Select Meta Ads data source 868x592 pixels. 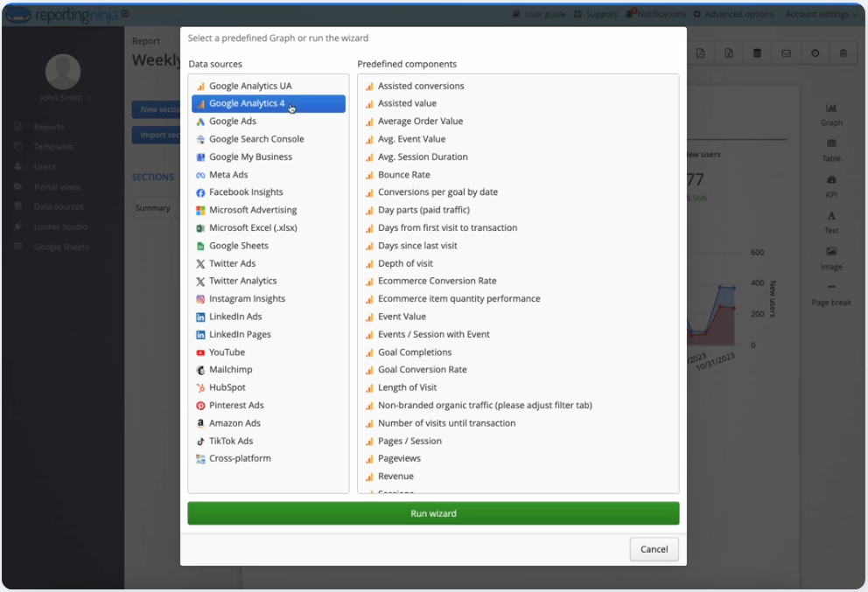269,174
